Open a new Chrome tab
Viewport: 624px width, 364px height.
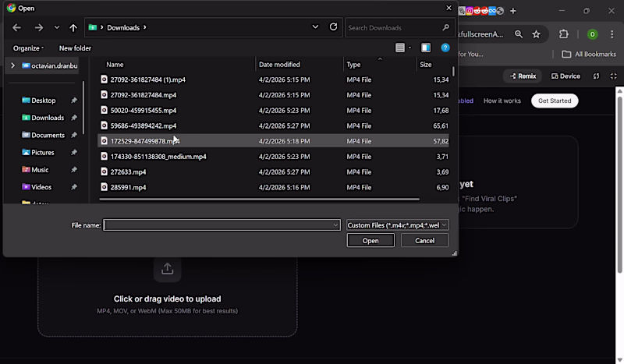(x=513, y=11)
